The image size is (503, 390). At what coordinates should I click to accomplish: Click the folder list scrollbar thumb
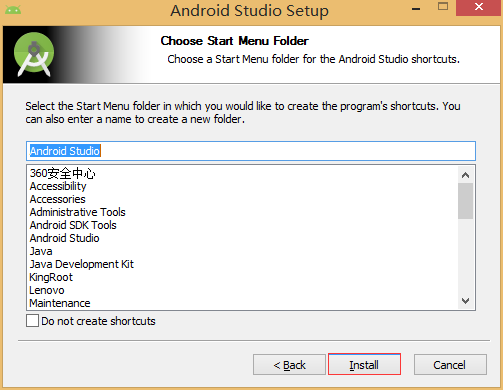pos(466,201)
